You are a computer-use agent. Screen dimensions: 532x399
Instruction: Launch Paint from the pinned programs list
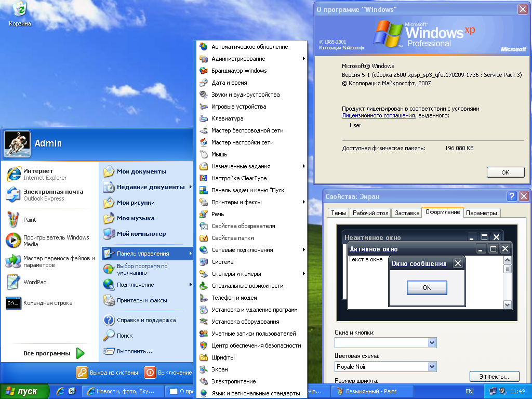pyautogui.click(x=49, y=220)
